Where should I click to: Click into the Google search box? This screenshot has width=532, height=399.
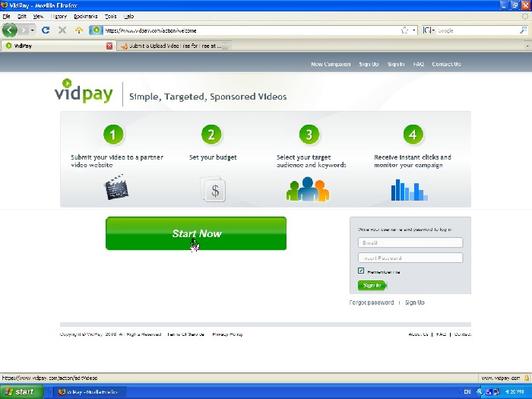coord(477,30)
